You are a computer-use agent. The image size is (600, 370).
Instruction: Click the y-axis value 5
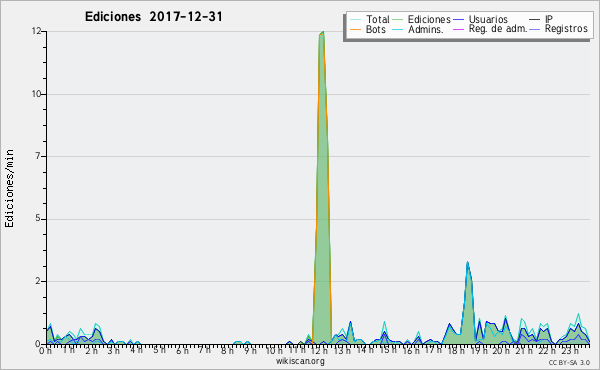(38, 219)
